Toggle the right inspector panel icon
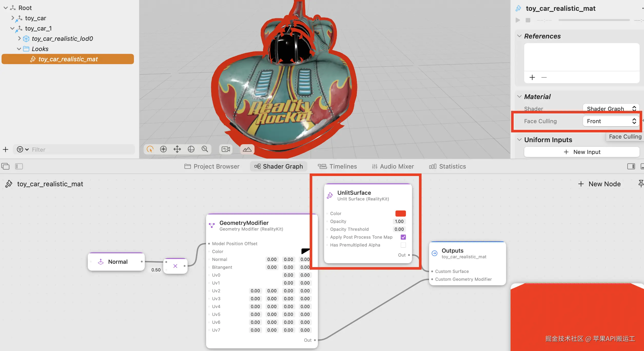 tap(631, 166)
